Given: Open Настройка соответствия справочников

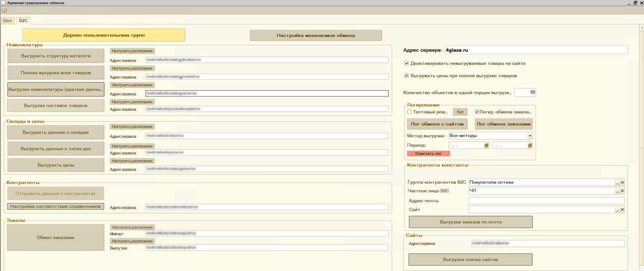Looking at the screenshot, I should (56, 206).
